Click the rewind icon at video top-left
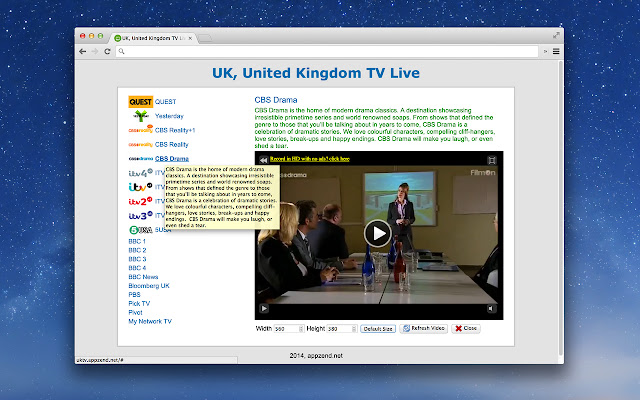Screen dimensions: 640x400 (x=264, y=160)
